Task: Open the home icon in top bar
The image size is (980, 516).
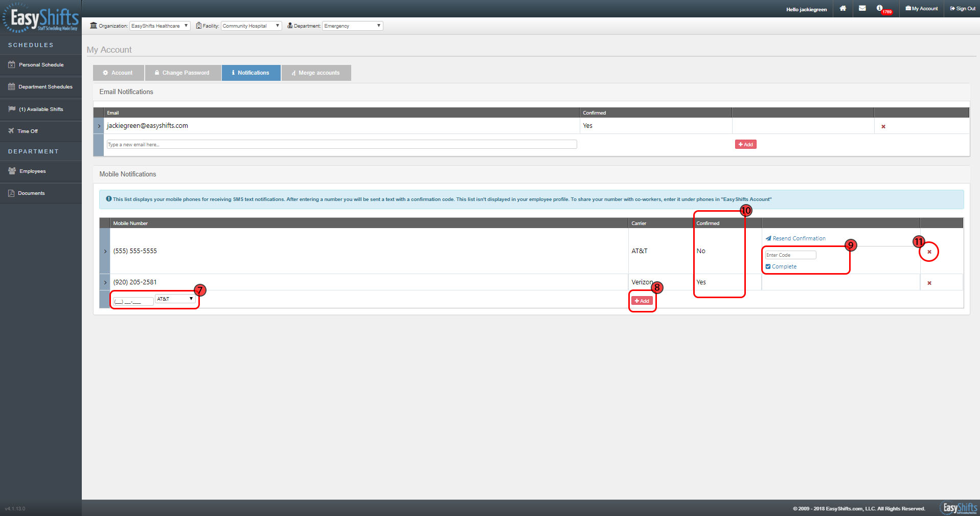Action: click(x=843, y=8)
